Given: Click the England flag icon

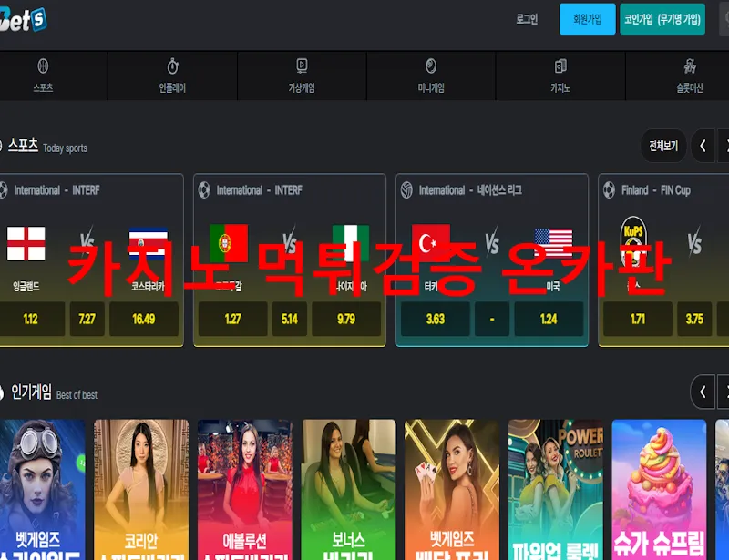Looking at the screenshot, I should pos(26,243).
